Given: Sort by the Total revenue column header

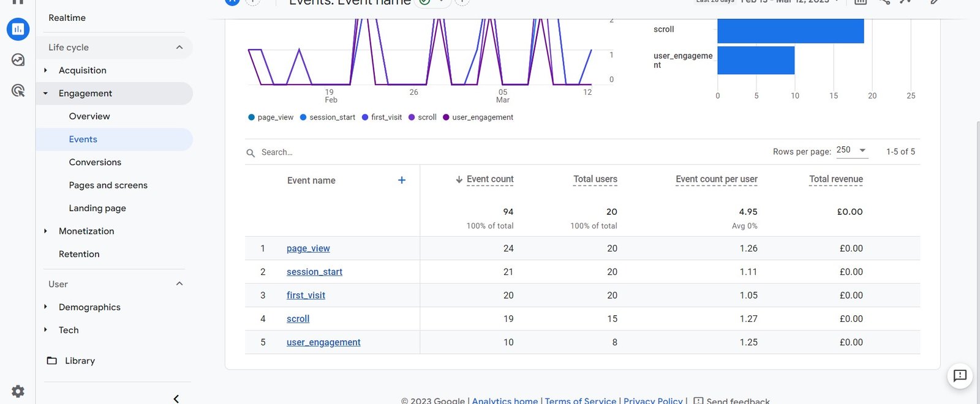Looking at the screenshot, I should point(836,179).
